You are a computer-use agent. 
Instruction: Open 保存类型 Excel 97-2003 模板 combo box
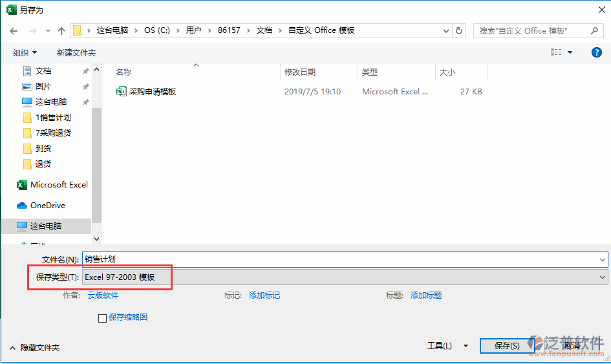[345, 277]
